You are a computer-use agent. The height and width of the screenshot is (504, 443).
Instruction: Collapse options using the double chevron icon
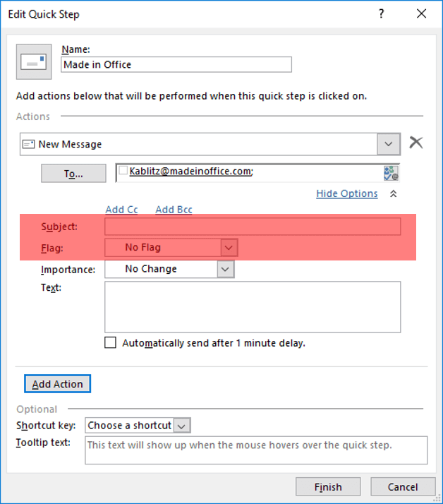pos(394,194)
